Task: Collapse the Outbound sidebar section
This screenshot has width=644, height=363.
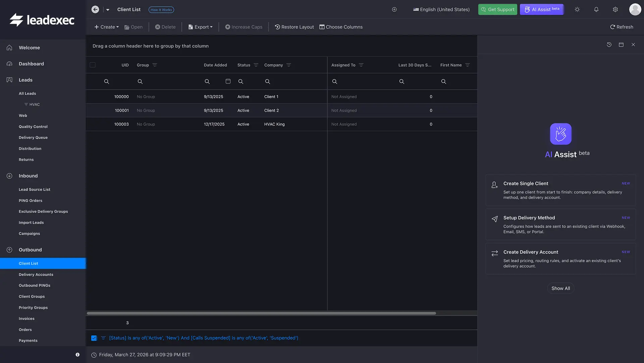Action: point(30,249)
